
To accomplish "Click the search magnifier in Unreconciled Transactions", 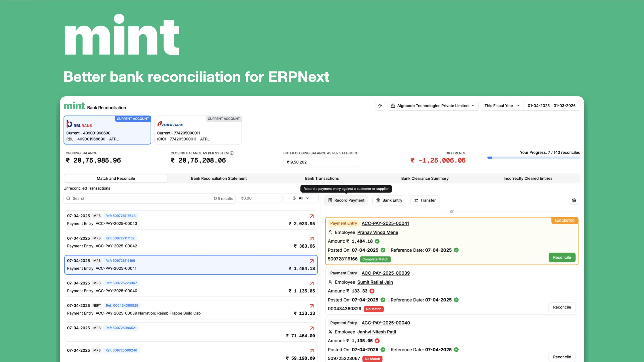I will [x=68, y=198].
